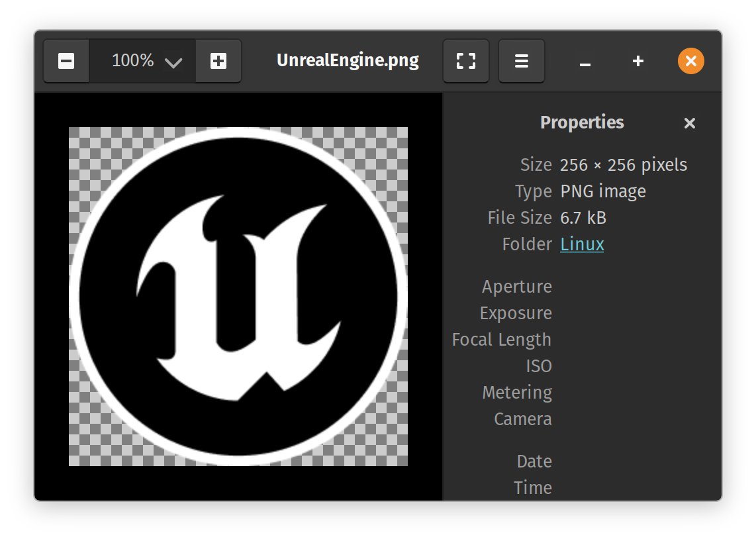Maximize the image viewer window
The height and width of the screenshot is (539, 756).
click(x=638, y=61)
